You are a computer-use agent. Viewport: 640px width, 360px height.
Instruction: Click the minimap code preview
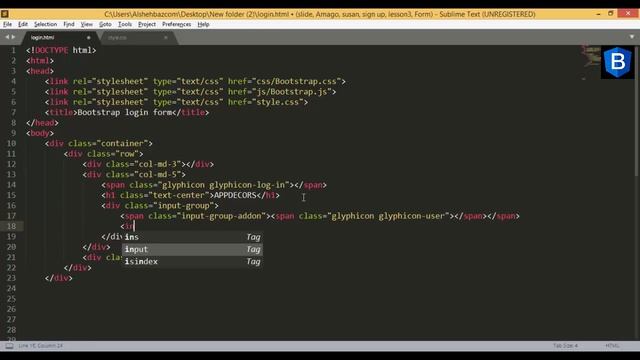pyautogui.click(x=591, y=61)
